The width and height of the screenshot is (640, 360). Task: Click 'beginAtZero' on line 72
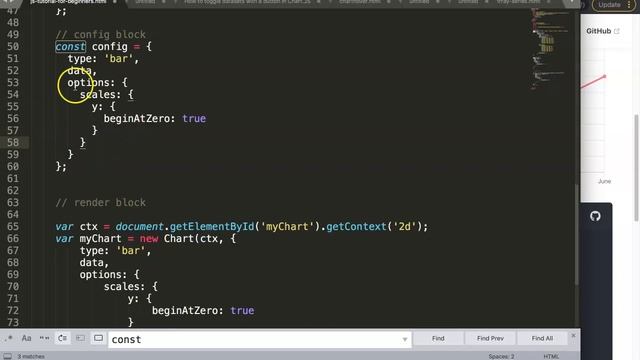185,311
